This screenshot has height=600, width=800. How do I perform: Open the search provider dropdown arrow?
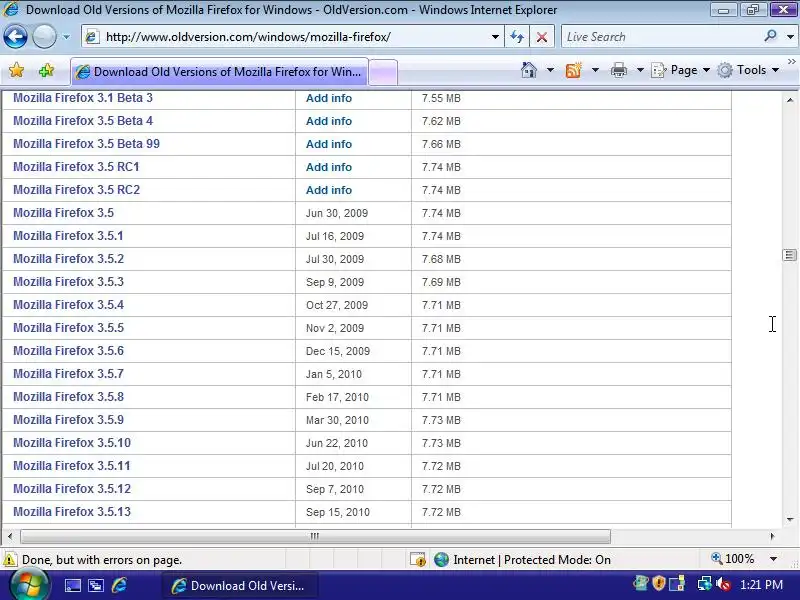[x=790, y=37]
